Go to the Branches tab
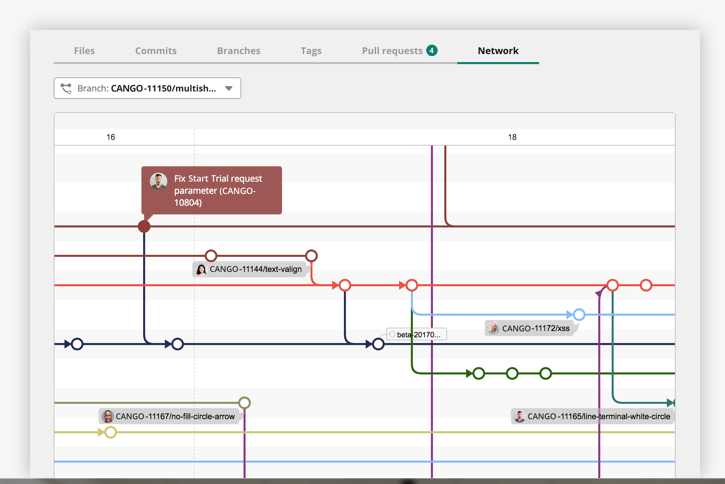Screen dimensions: 725x484 [238, 50]
